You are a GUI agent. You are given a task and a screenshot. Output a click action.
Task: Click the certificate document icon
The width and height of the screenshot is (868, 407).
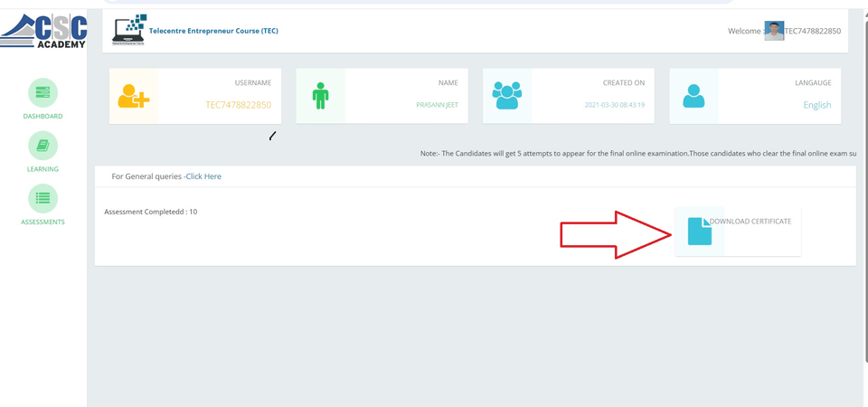[x=700, y=232]
